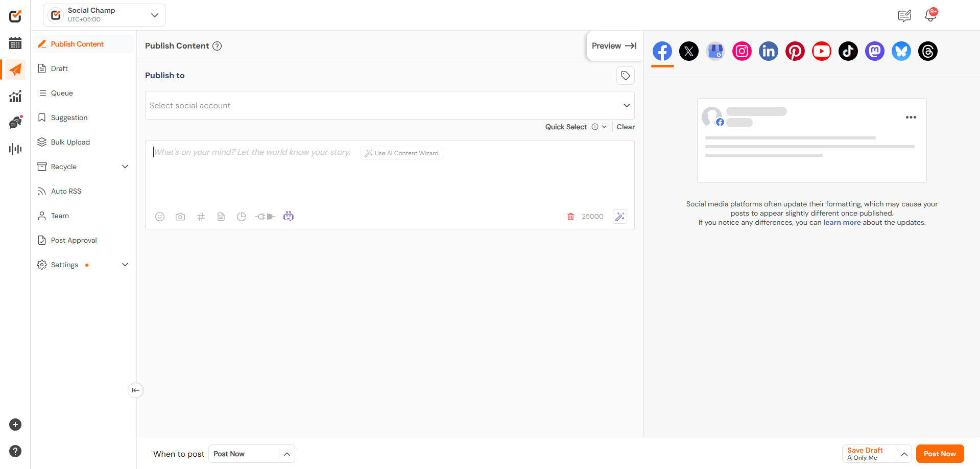980x469 pixels.
Task: Click the Social Champ logo at top left
Action: tap(15, 16)
